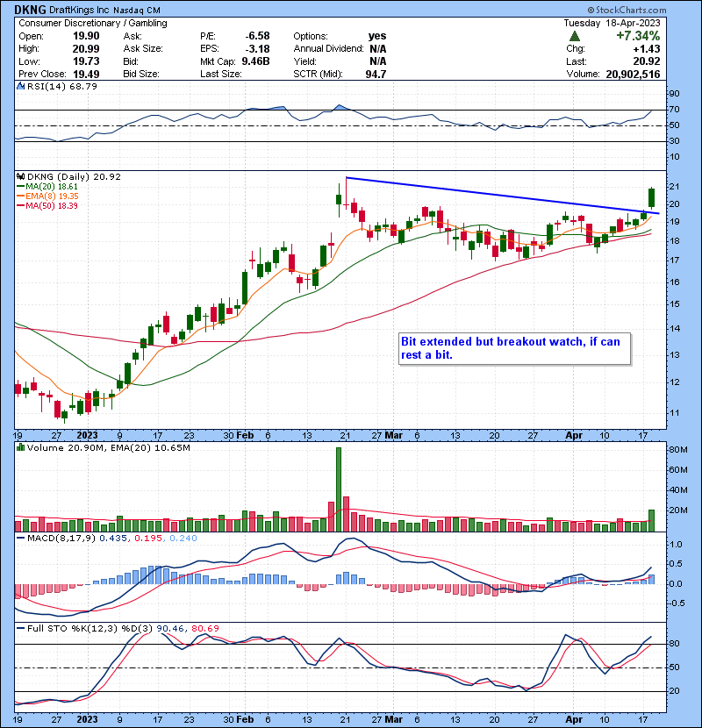Image resolution: width=702 pixels, height=728 pixels.
Task: Click the 'Nasdaq CM' exchange label
Action: (137, 10)
